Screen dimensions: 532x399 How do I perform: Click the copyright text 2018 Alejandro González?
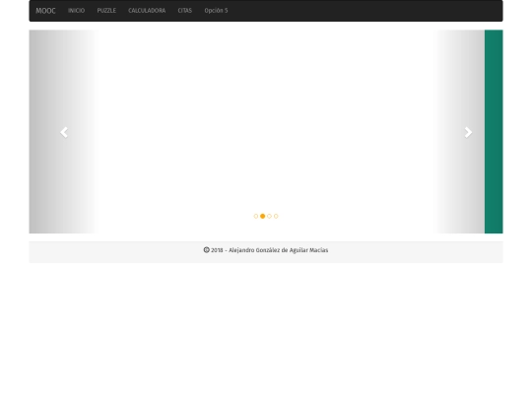coord(266,250)
